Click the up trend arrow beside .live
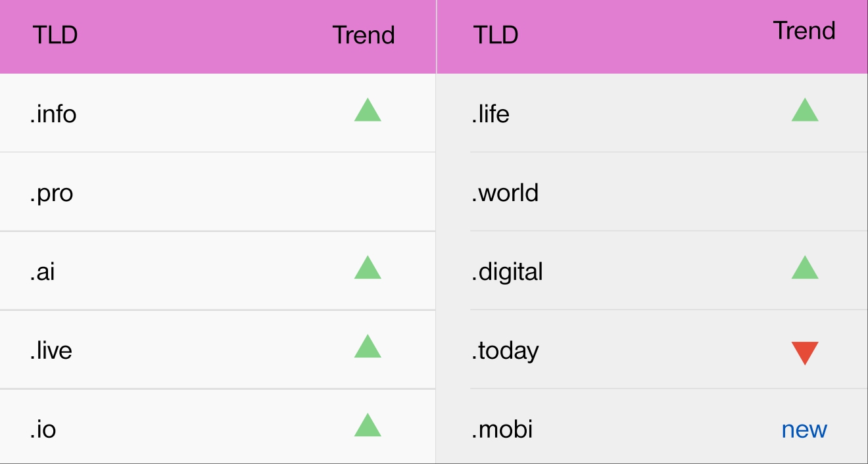 tap(368, 347)
